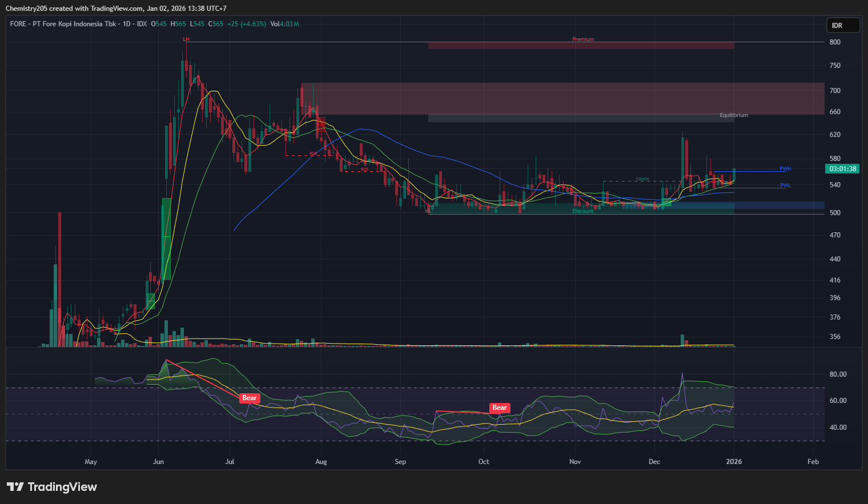Click the red LH marker label
Image resolution: width=868 pixels, height=504 pixels.
click(186, 39)
